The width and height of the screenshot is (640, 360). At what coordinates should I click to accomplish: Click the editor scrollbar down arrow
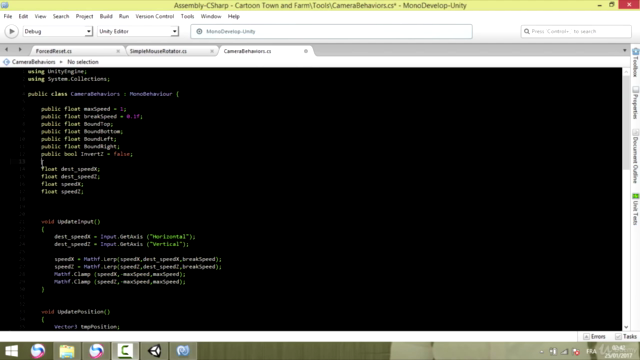pos(626,327)
